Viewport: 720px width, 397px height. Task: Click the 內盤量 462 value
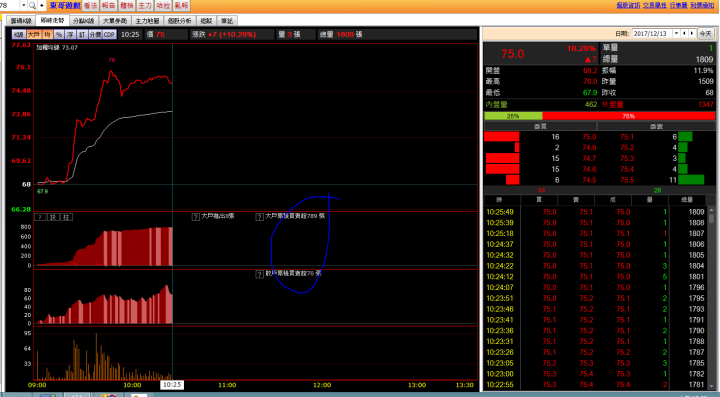tap(591, 105)
